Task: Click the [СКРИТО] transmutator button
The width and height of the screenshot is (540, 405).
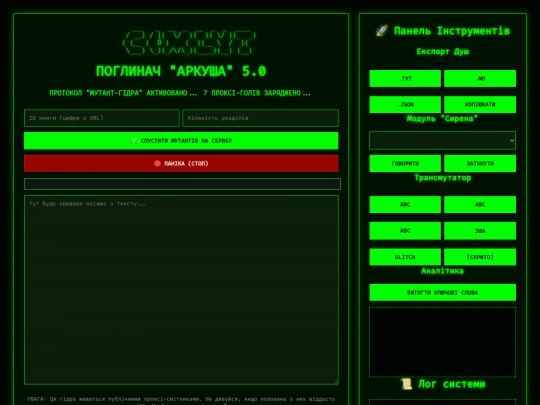Action: click(480, 257)
